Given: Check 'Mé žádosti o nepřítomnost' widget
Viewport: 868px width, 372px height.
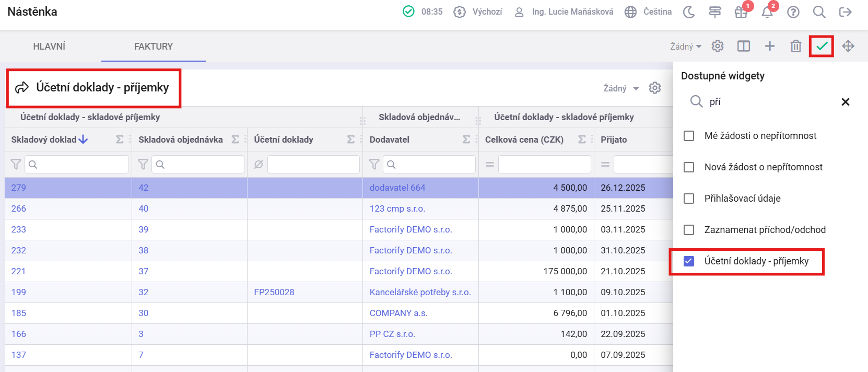Looking at the screenshot, I should click(689, 136).
